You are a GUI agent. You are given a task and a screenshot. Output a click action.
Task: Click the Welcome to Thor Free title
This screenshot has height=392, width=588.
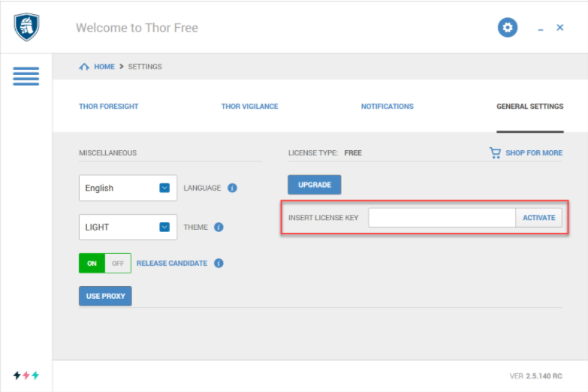137,28
